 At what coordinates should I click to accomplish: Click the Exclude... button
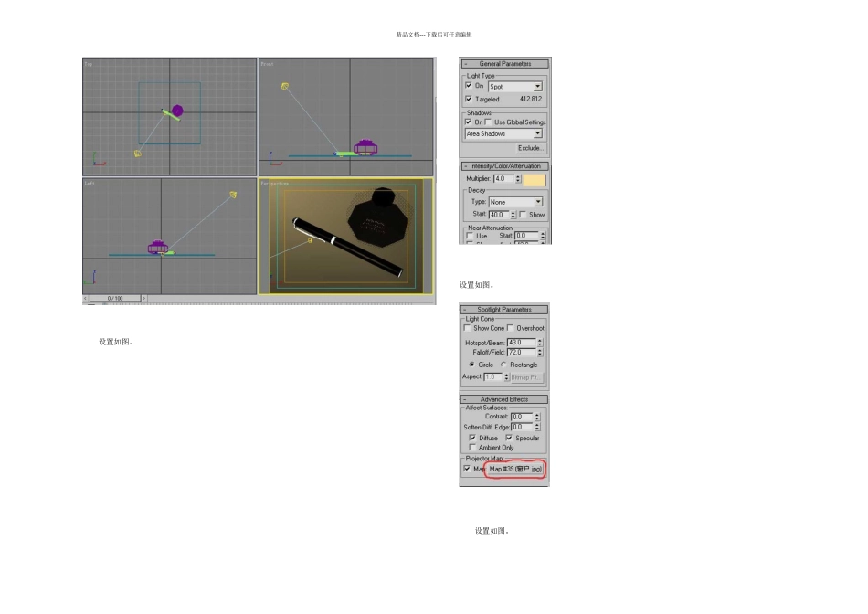[530, 148]
